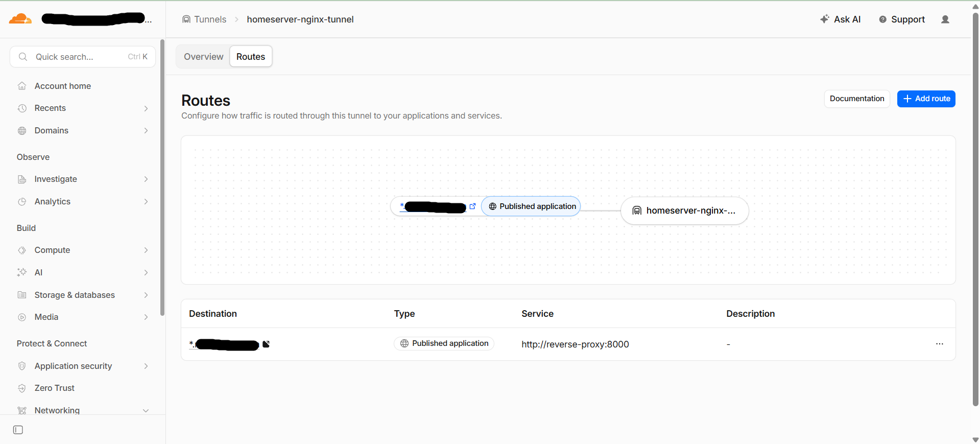Screen dimensions: 980x444
Task: Click the Add route button
Action: [926, 99]
